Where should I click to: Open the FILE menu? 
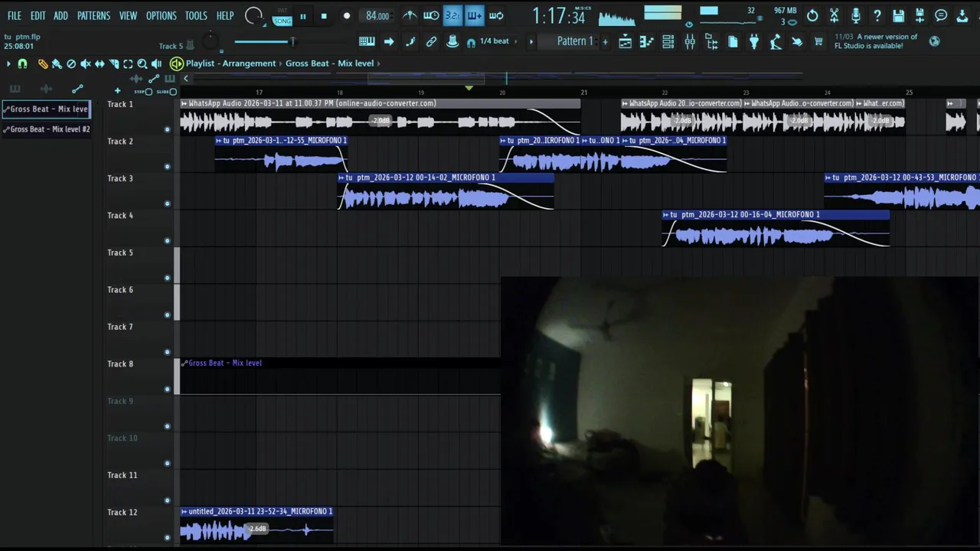[x=15, y=15]
